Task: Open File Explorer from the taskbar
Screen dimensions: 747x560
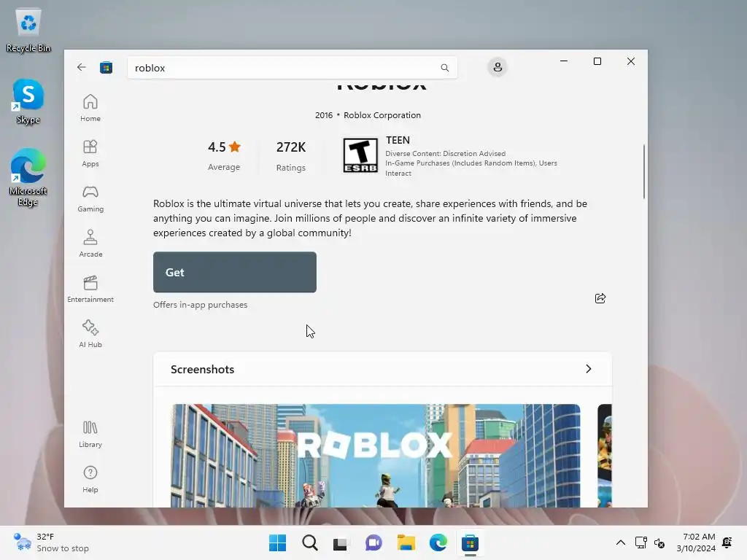Action: [406, 542]
